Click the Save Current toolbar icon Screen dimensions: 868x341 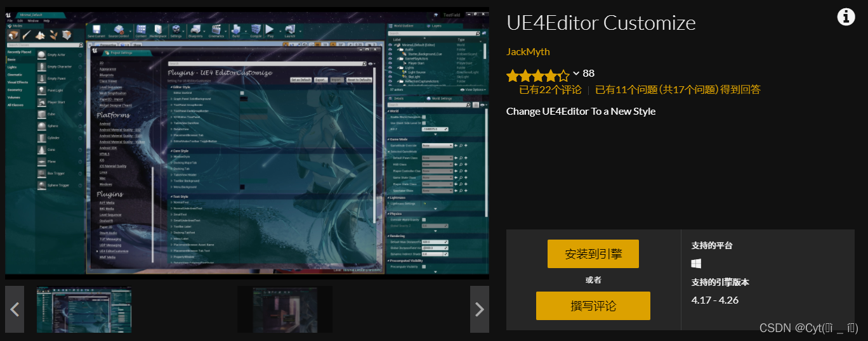(x=96, y=30)
